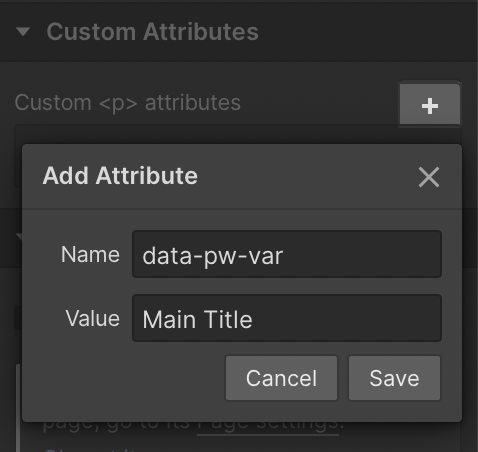
Task: Toggle the partially hidden section triangle below dialog header
Action: click(19, 237)
